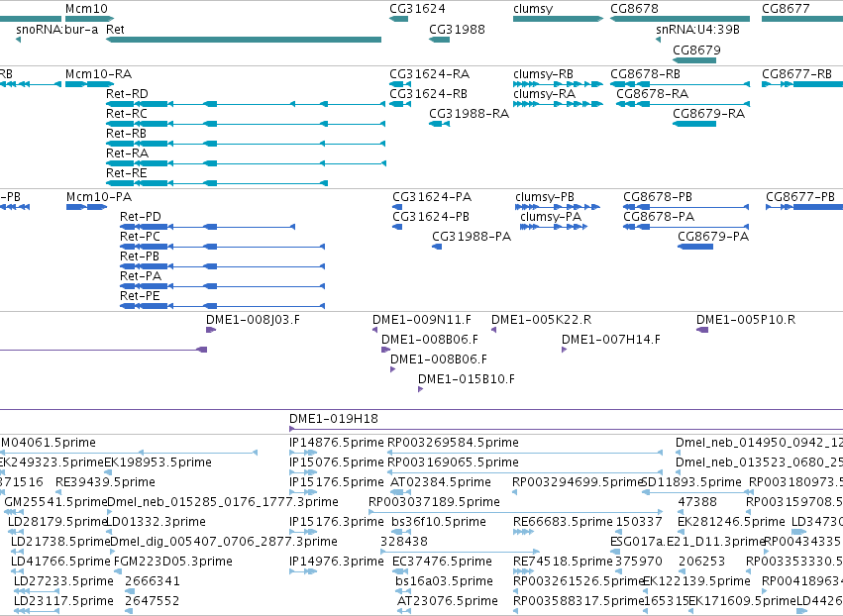Click the DME1-005K22.R clone label
Viewport: 843px width, 616px height.
point(542,320)
